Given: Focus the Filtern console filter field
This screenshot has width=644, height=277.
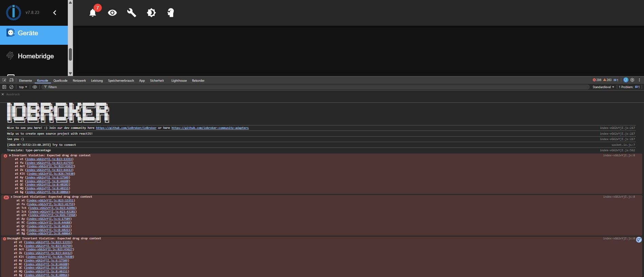Looking at the screenshot, I should [315, 87].
